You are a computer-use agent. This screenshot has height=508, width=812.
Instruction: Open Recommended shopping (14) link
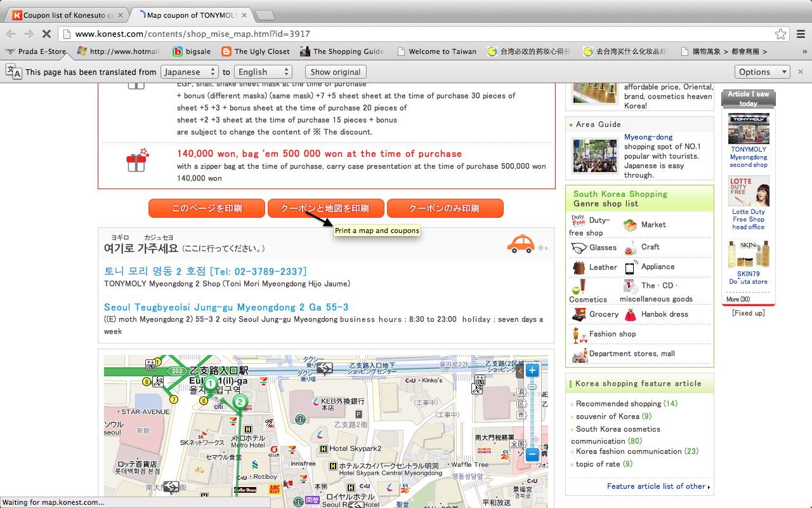(x=627, y=404)
